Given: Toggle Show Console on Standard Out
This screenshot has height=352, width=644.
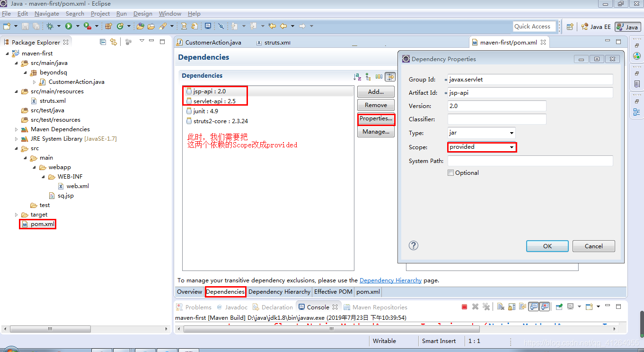Looking at the screenshot, I should coord(533,307).
